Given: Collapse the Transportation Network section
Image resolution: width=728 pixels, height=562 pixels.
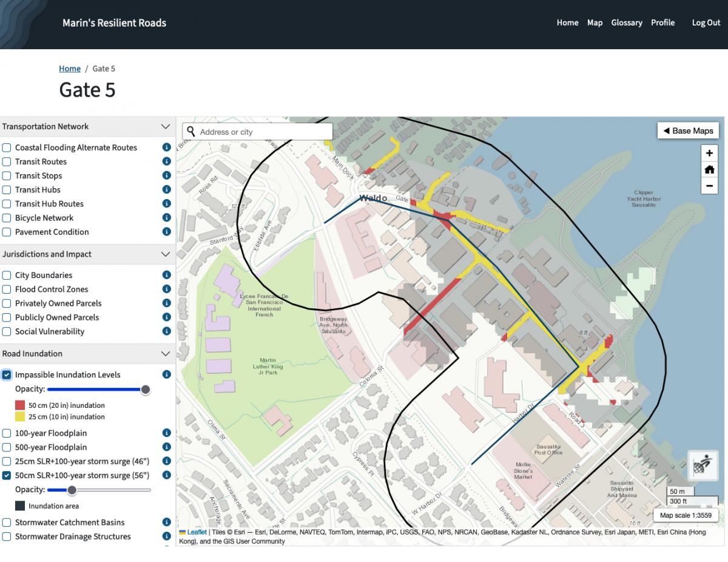Looking at the screenshot, I should tap(87, 127).
